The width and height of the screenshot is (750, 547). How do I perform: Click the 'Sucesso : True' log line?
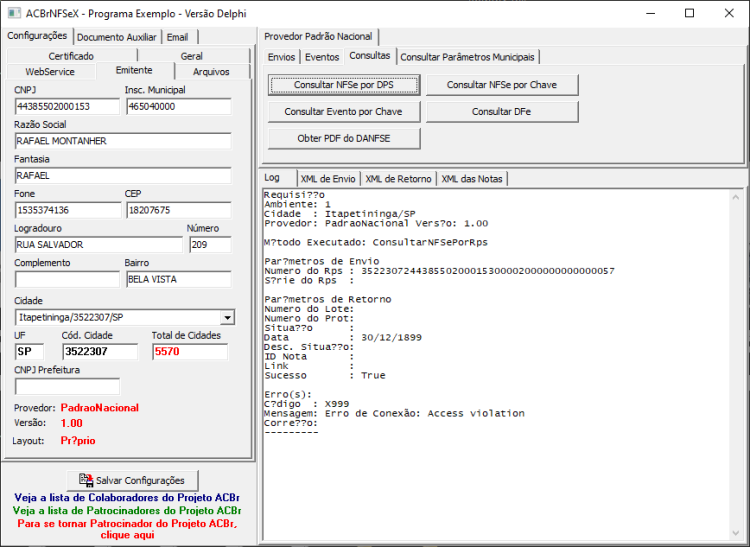(x=325, y=375)
